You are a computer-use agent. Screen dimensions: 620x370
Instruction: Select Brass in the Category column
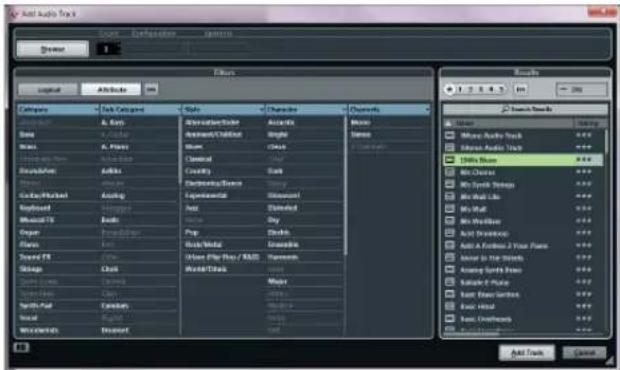point(28,147)
